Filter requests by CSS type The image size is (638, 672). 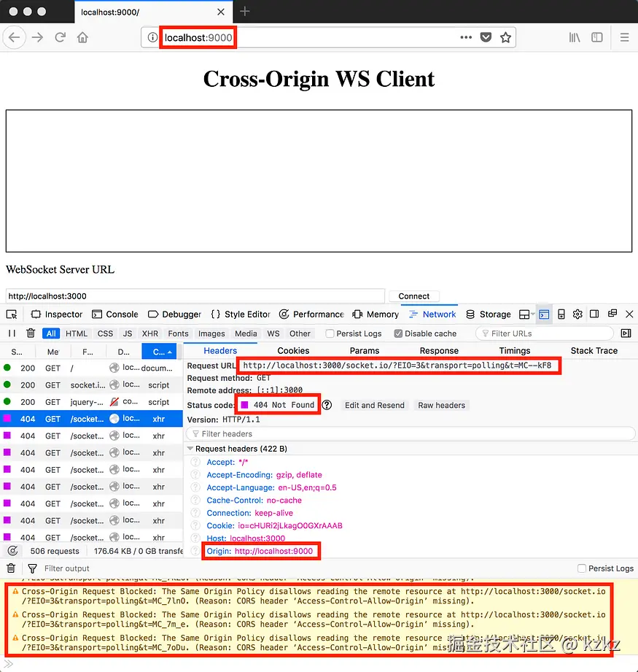click(105, 333)
